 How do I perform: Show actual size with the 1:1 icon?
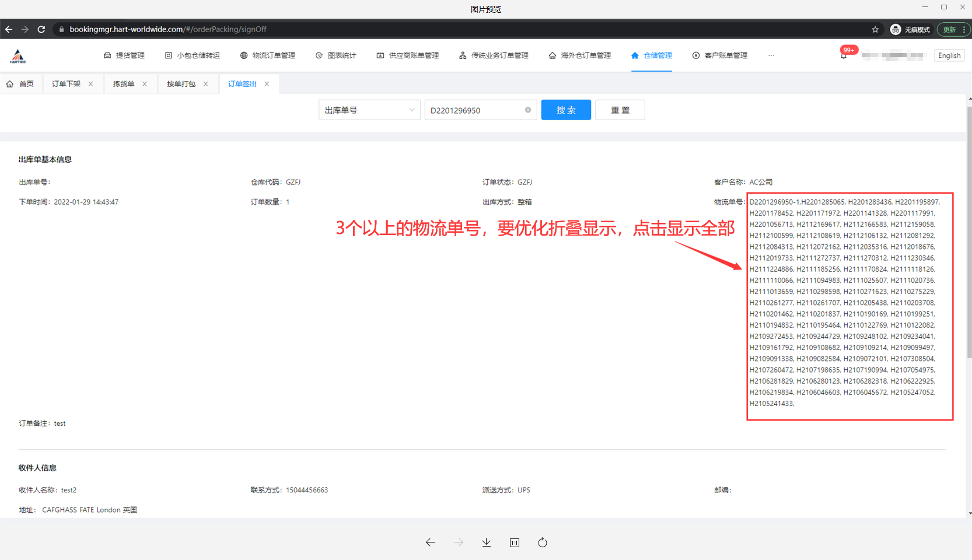coord(514,542)
